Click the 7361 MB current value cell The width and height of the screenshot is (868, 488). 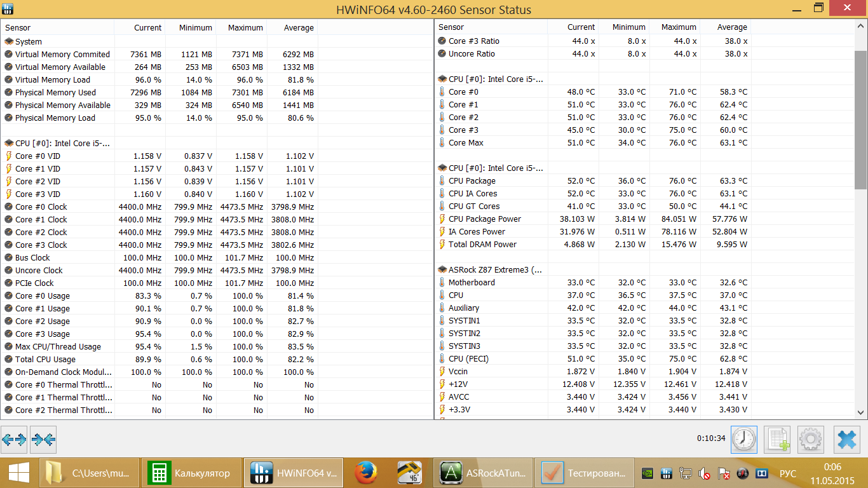[146, 55]
